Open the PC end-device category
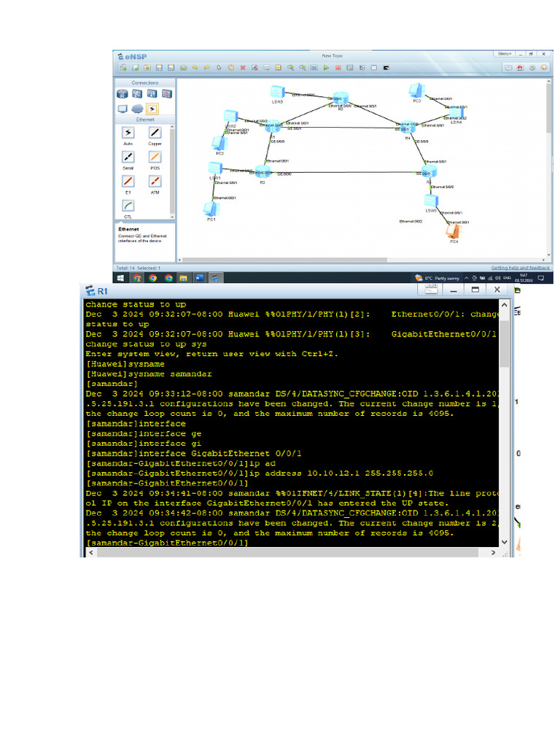 coord(122,109)
